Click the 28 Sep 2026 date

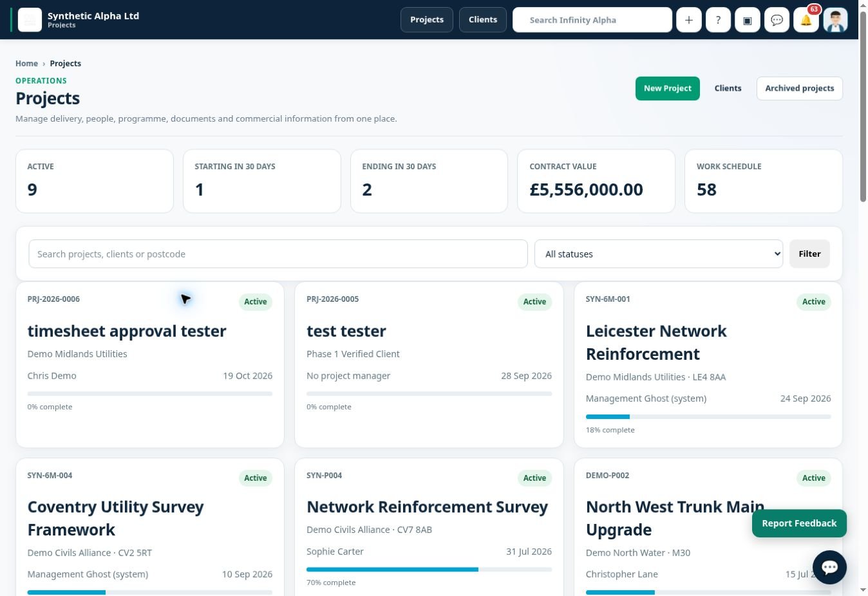pyautogui.click(x=526, y=376)
